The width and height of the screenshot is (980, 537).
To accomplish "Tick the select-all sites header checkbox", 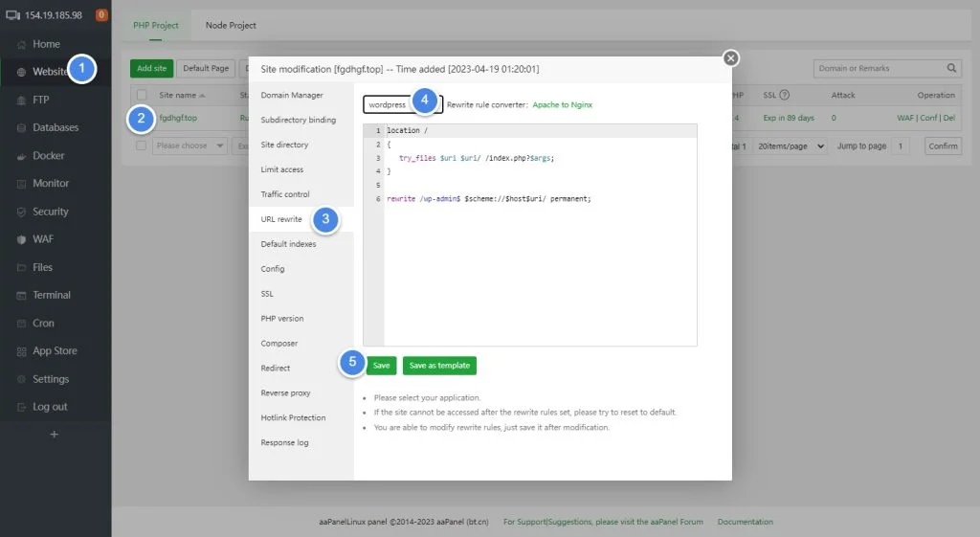I will [142, 95].
